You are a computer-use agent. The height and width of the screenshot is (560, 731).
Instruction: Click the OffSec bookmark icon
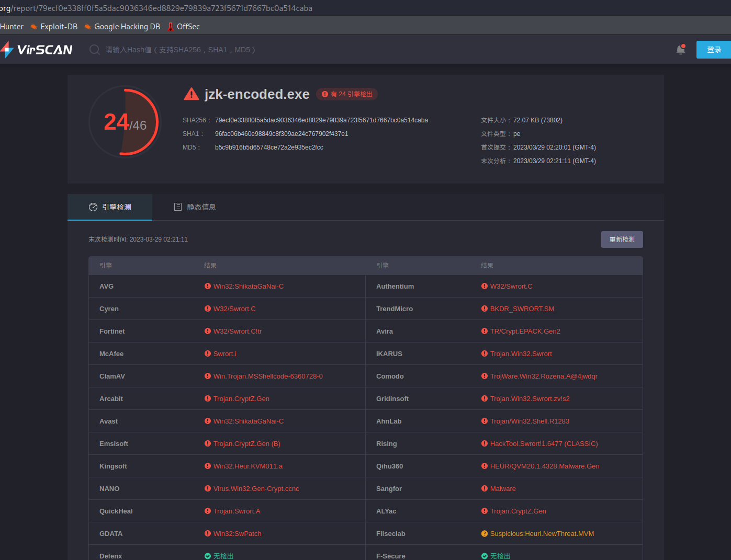[171, 27]
